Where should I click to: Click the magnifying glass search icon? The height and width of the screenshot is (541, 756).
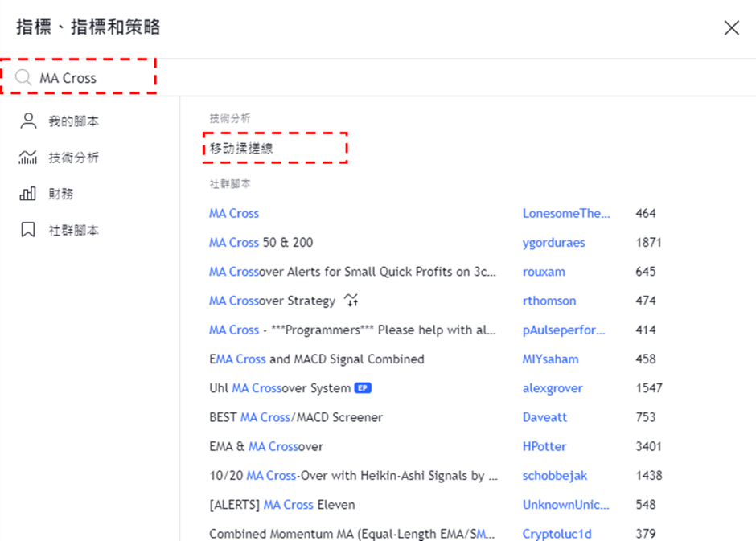[24, 78]
